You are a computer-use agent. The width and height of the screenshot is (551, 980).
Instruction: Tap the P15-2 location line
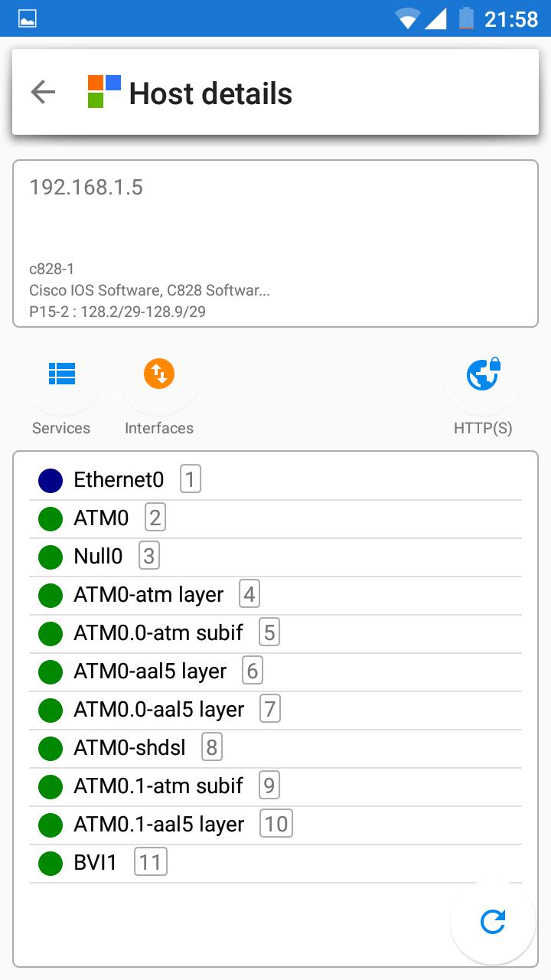[117, 312]
